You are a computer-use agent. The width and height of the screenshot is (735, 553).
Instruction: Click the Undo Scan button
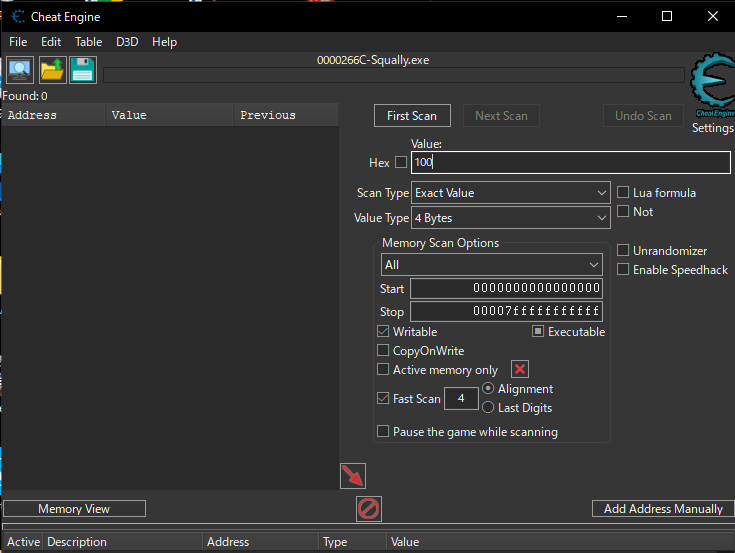click(x=643, y=116)
